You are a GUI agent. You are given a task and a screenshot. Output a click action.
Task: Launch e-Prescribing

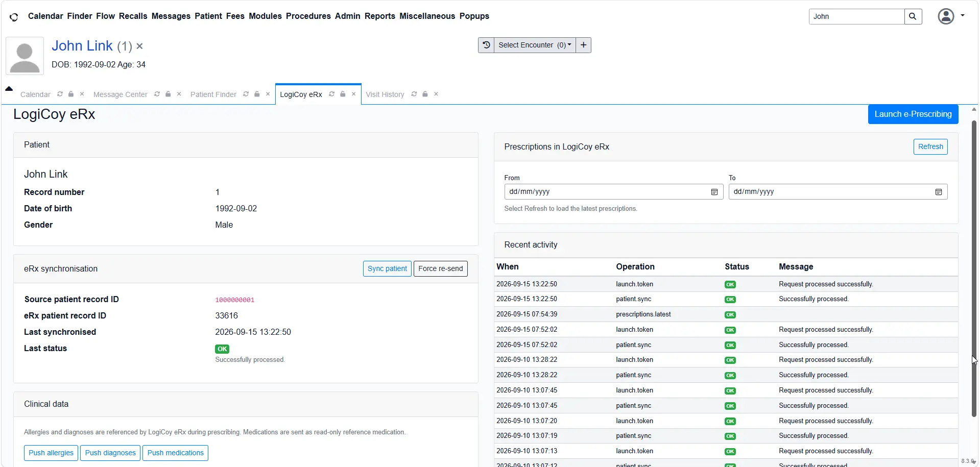click(x=913, y=114)
